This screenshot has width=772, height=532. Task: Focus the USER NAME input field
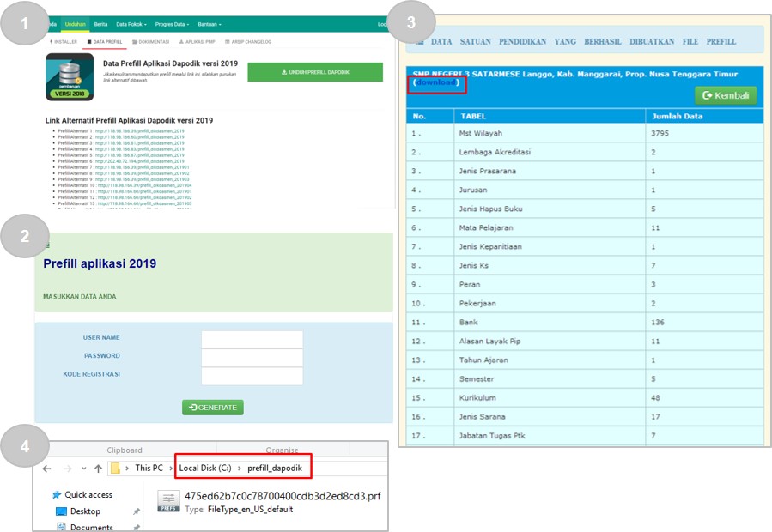click(252, 340)
